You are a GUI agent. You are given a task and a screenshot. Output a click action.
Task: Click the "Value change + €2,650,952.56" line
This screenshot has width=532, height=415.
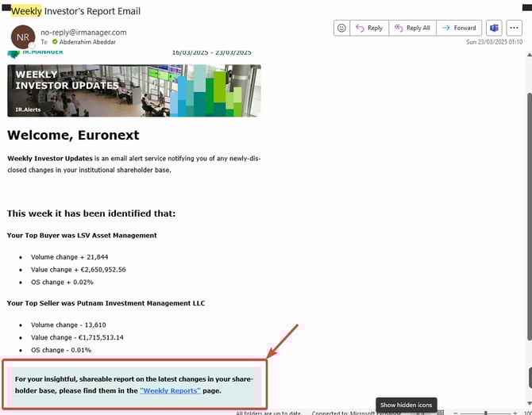(79, 270)
